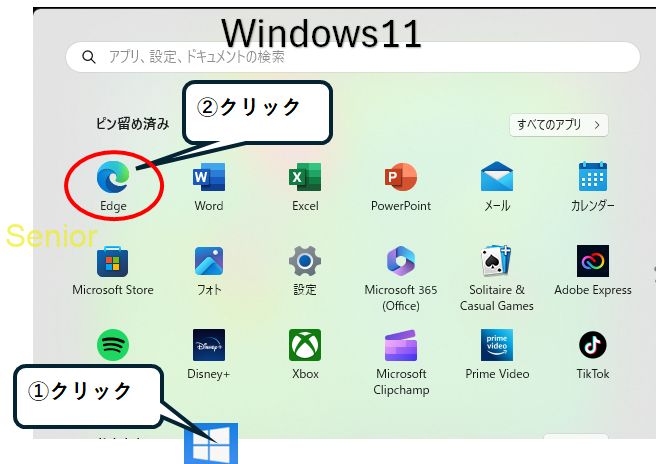
Task: Launch the Spotify app icon
Action: [x=113, y=345]
